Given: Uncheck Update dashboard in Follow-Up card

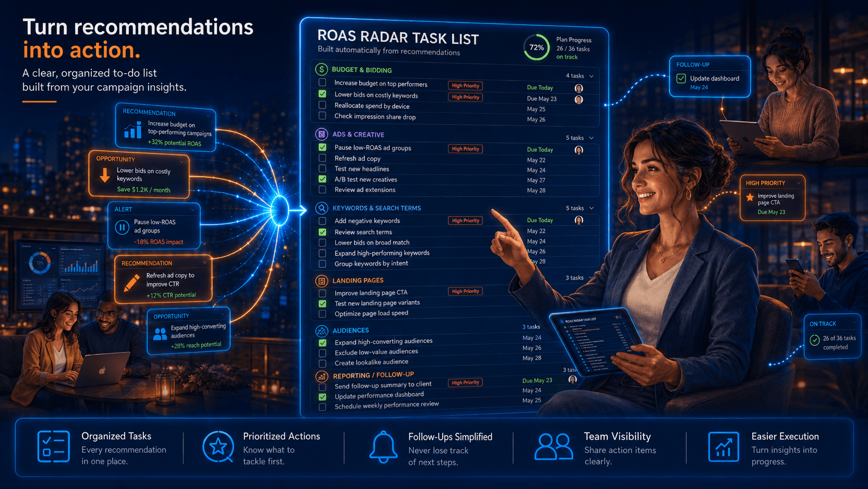Looking at the screenshot, I should click(681, 78).
